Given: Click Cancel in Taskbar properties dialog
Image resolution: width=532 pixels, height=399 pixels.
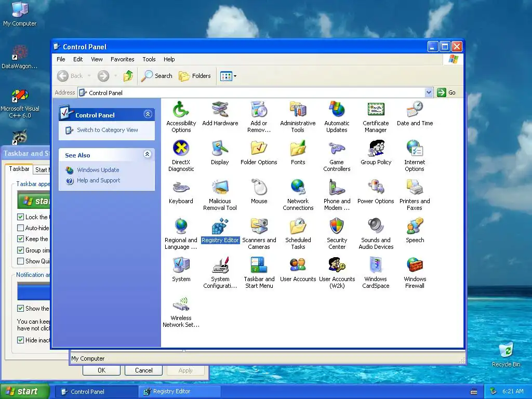Looking at the screenshot, I should [x=143, y=370].
